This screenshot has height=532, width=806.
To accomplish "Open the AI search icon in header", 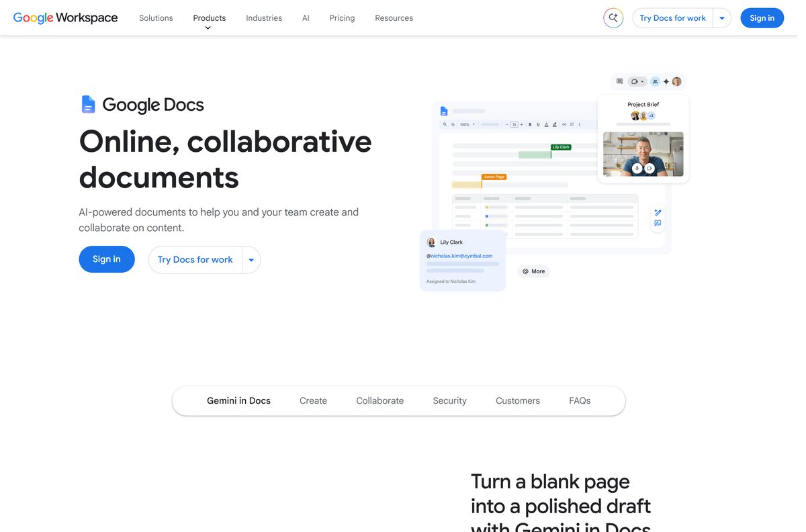I will [x=613, y=18].
